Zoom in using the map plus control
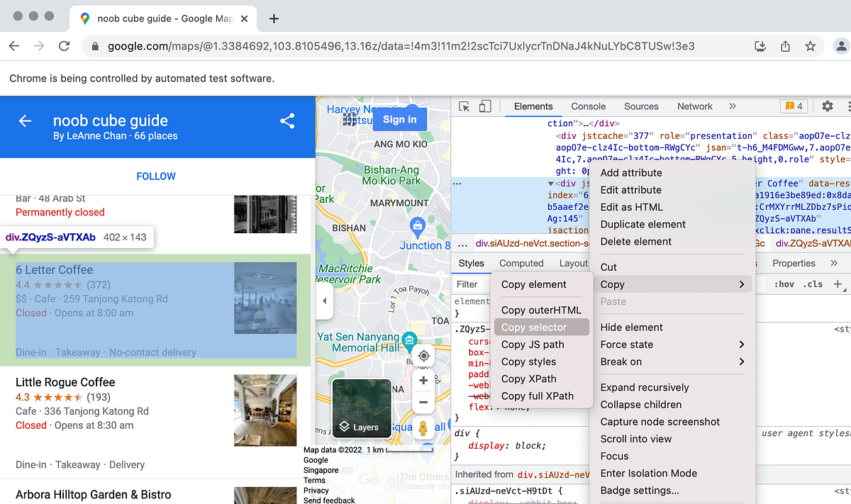 point(423,380)
